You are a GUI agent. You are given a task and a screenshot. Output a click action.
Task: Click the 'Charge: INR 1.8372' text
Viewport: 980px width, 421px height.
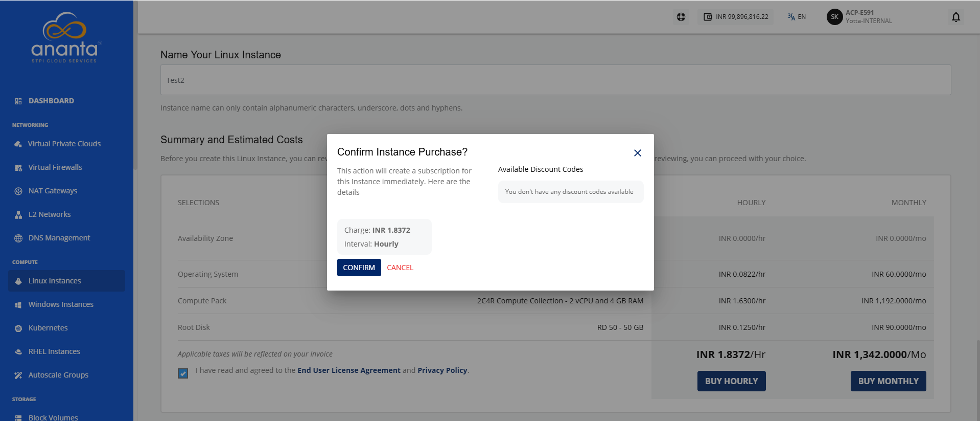tap(377, 230)
